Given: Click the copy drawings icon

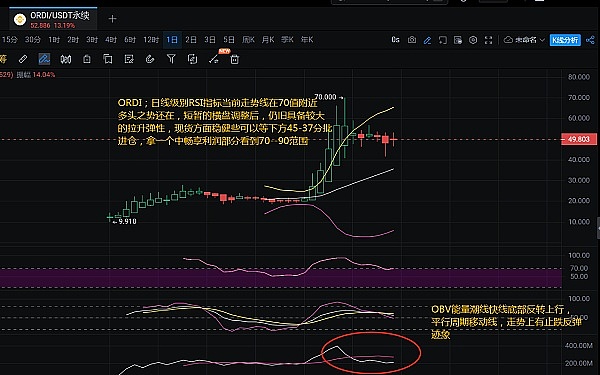Looking at the screenshot, I should pos(108,59).
